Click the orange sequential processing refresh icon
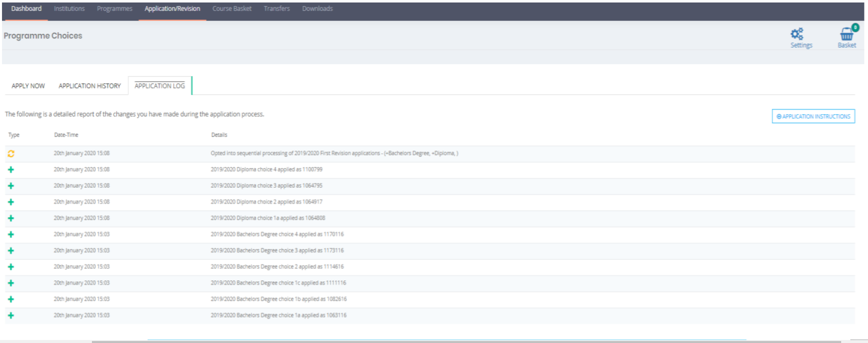 11,154
